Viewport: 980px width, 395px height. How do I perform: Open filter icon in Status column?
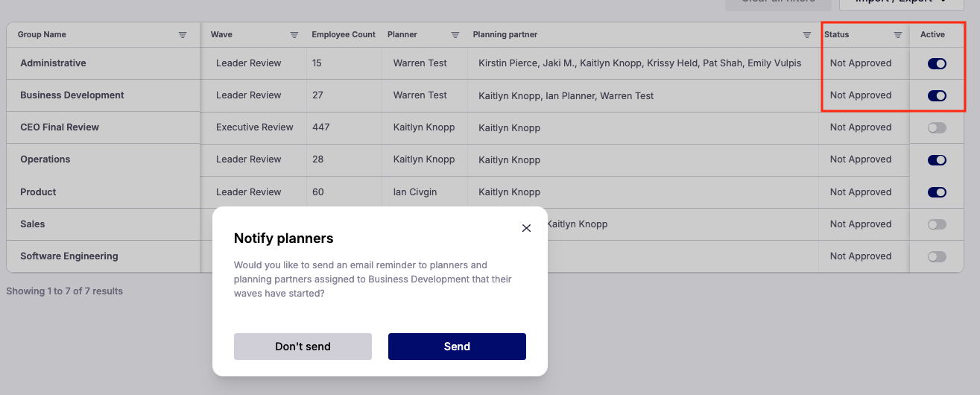[898, 35]
